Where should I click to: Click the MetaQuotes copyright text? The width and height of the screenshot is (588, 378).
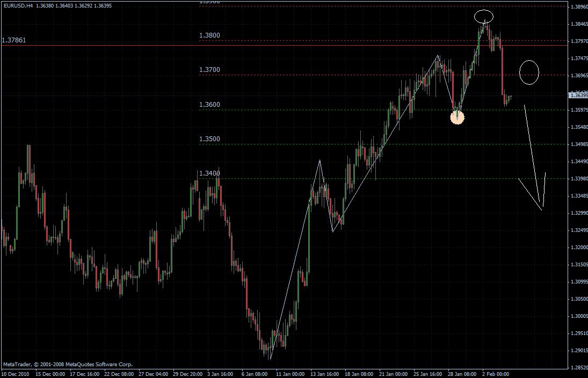(69, 363)
